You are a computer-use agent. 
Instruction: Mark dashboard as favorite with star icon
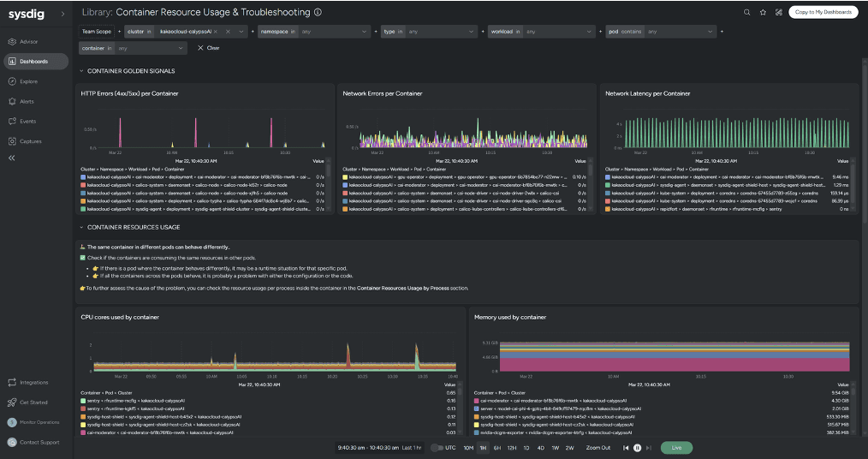tap(763, 12)
